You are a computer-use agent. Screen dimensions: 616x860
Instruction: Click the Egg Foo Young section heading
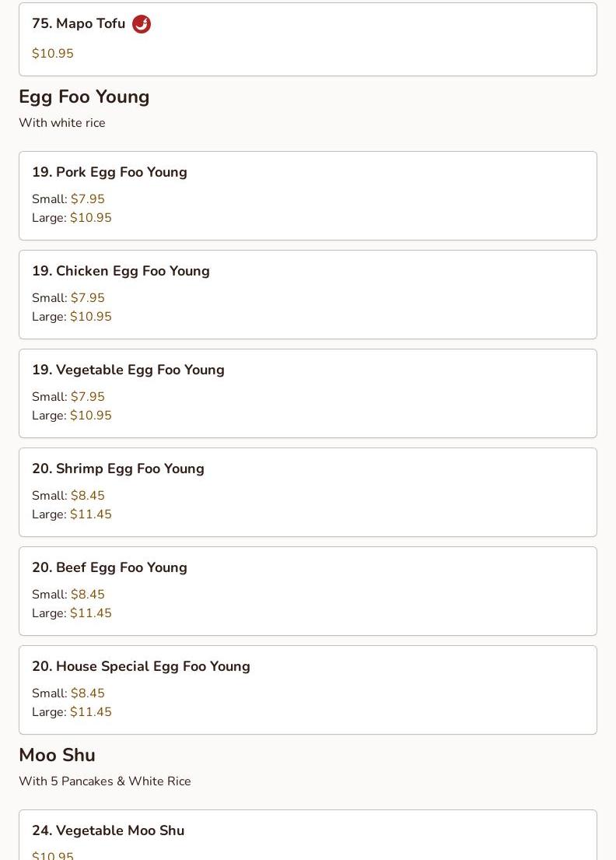tap(84, 97)
